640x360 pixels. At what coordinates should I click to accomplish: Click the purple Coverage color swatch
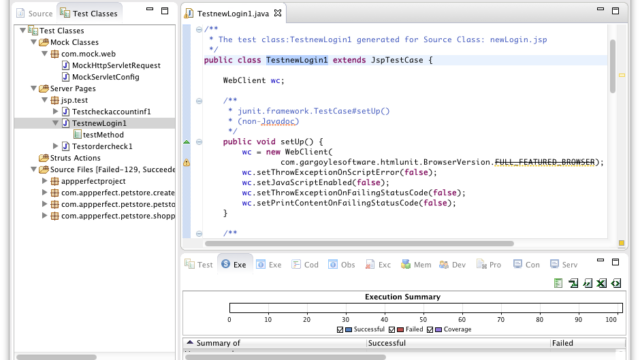pyautogui.click(x=438, y=329)
